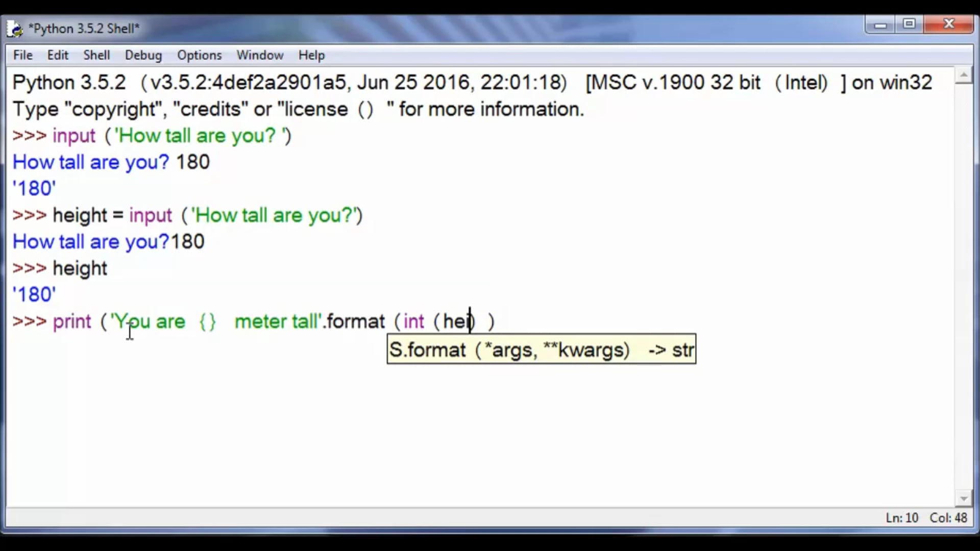Viewport: 980px width, 551px height.
Task: Open the Shell menu
Action: [96, 55]
